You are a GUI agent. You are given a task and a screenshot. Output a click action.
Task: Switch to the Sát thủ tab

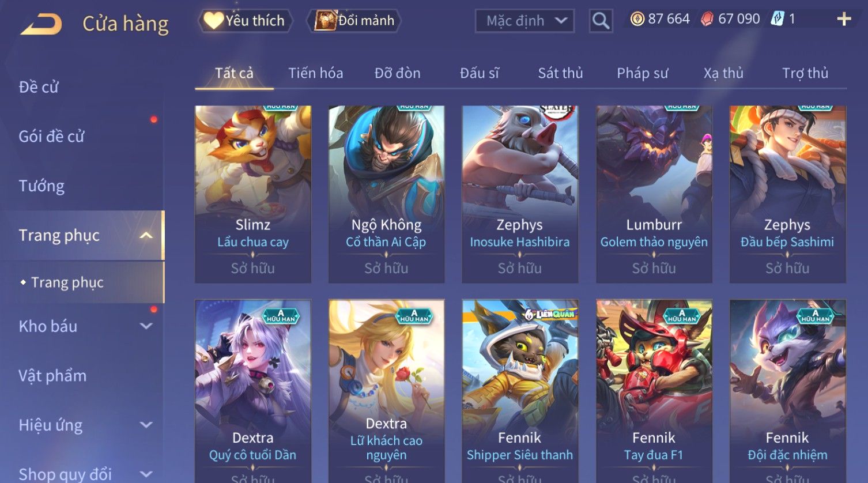(560, 73)
